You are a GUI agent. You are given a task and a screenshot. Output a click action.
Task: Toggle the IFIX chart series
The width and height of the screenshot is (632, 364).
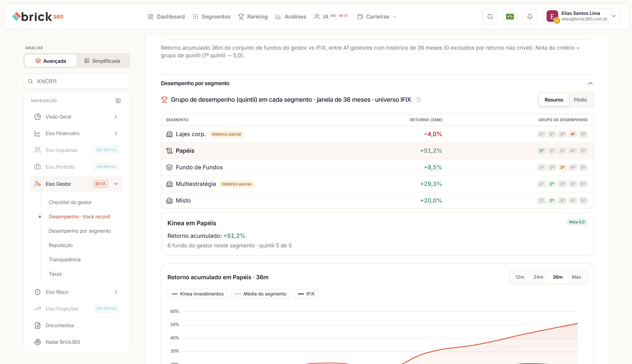306,294
